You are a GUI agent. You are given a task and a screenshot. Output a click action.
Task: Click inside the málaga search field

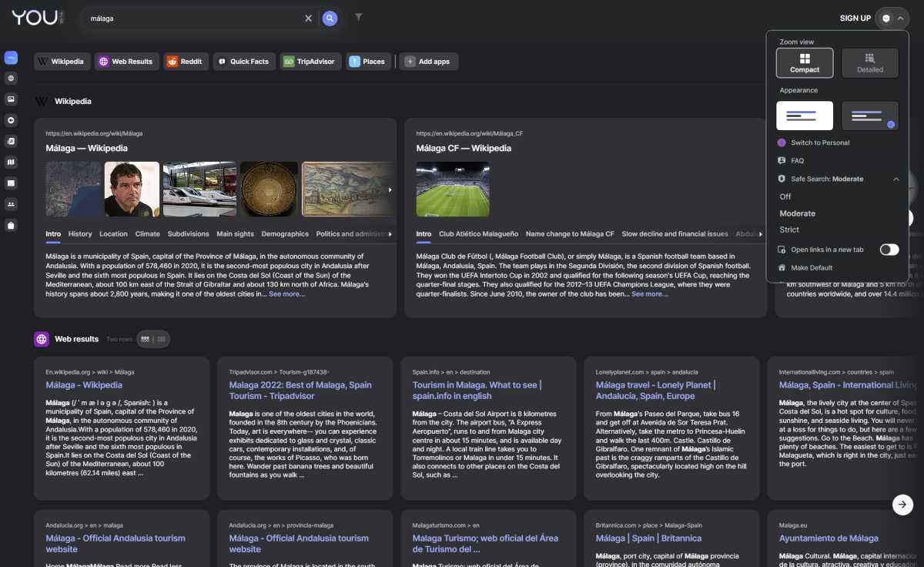click(x=192, y=18)
